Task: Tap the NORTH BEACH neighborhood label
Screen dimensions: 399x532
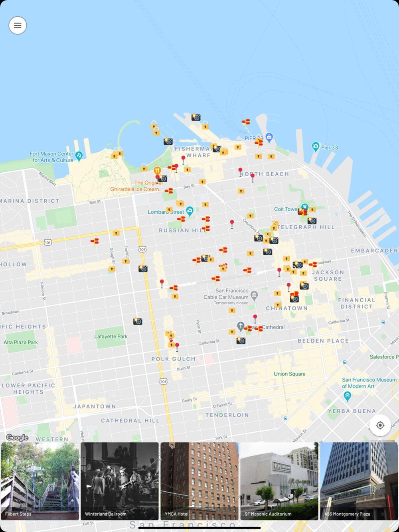Action: coord(264,174)
